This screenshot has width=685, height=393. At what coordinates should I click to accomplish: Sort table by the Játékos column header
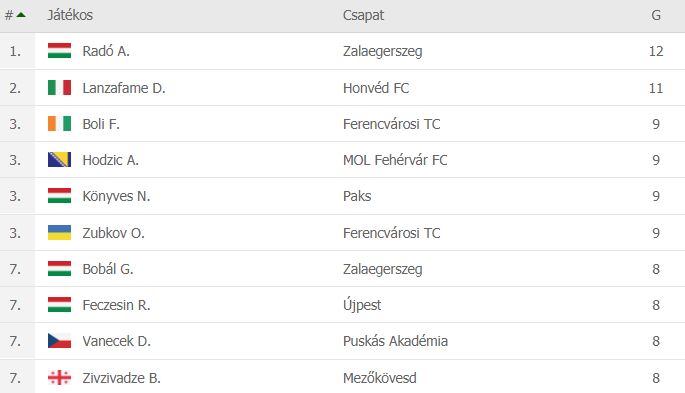(x=70, y=15)
